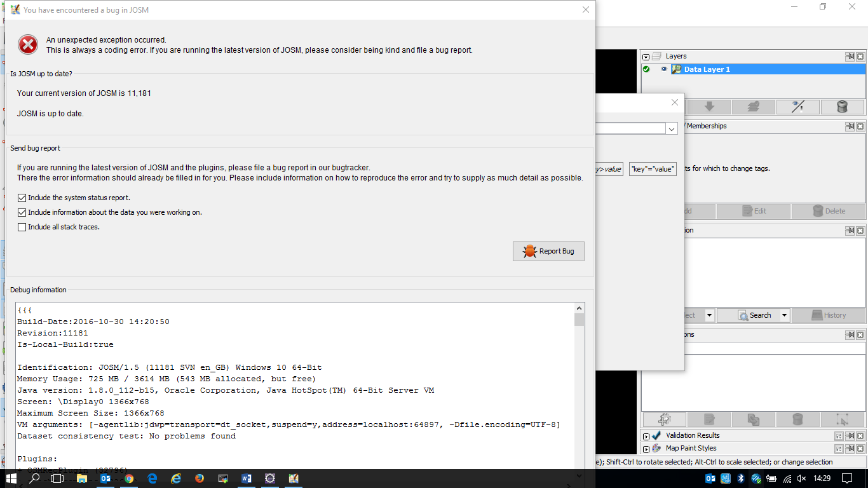
Task: Open the Windows Start menu
Action: [11, 478]
